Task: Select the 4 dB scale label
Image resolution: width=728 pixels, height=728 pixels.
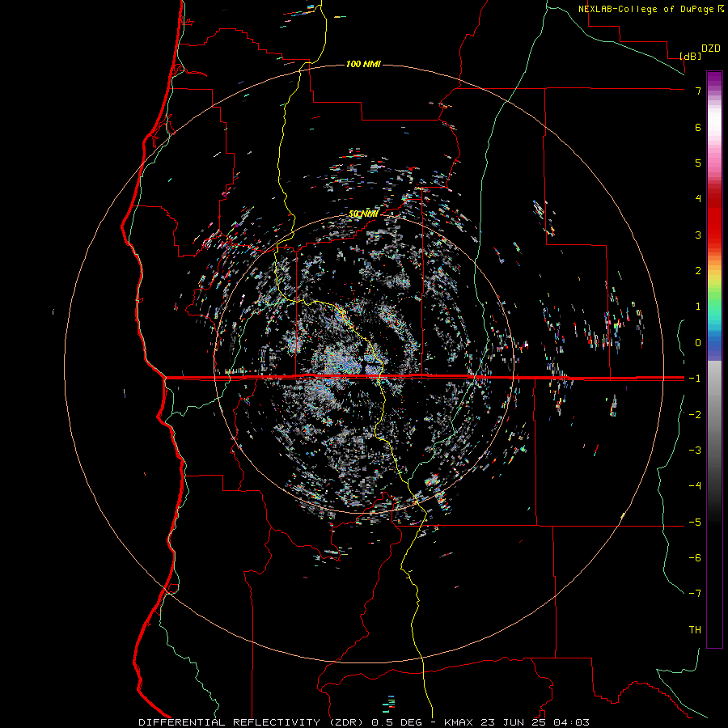Action: 698,199
